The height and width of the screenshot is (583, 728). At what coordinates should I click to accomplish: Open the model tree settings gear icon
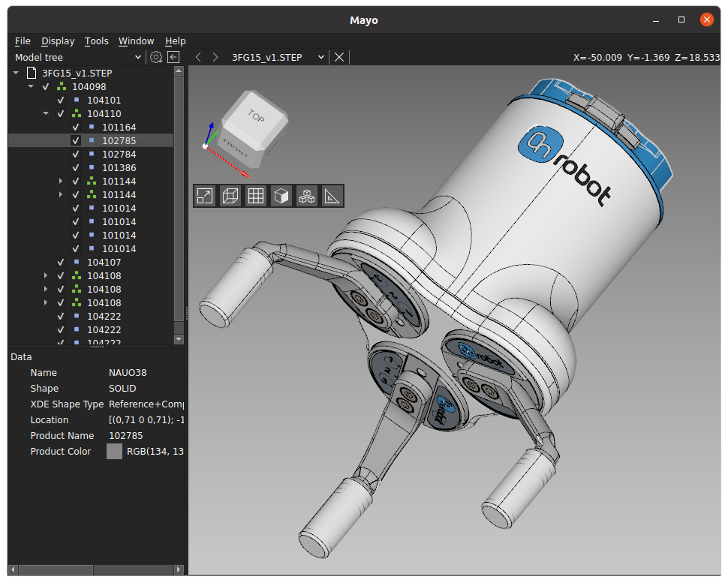156,56
